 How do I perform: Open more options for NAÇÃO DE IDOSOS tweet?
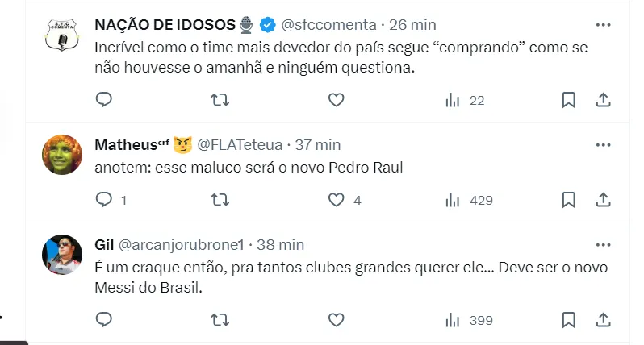(x=603, y=25)
